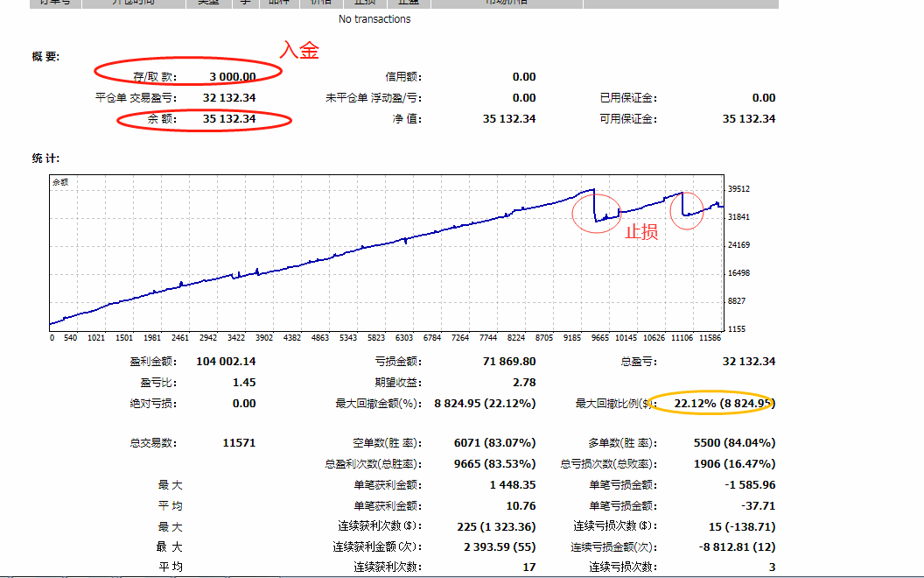Select the 盈亏比 value 1.45
The width and height of the screenshot is (924, 578).
(x=244, y=383)
